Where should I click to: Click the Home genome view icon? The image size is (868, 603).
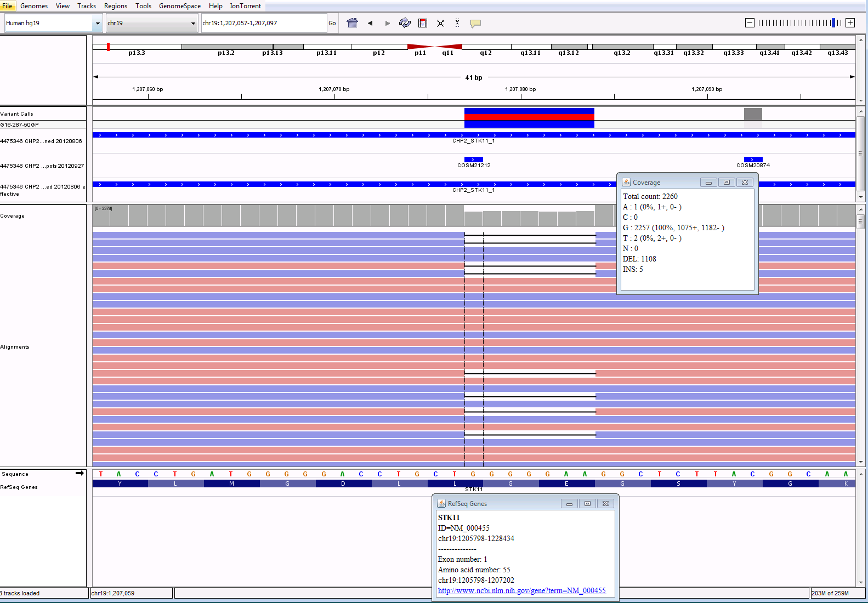pos(353,23)
